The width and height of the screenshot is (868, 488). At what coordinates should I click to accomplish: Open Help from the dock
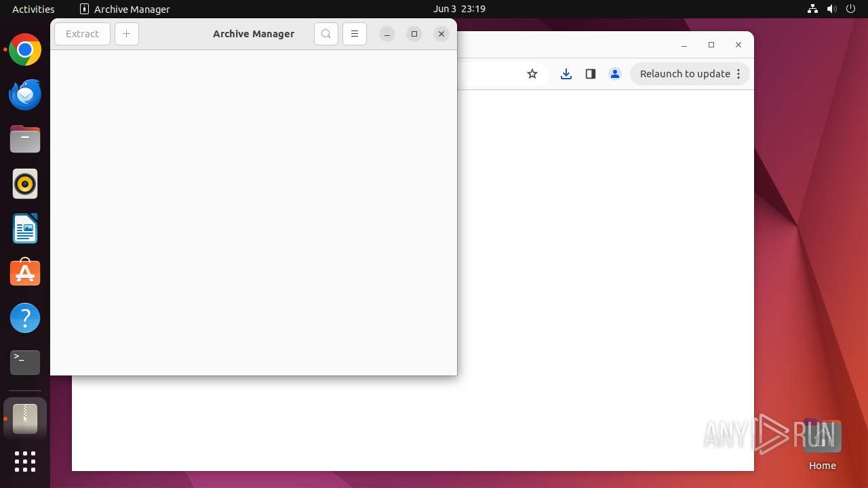tap(25, 318)
